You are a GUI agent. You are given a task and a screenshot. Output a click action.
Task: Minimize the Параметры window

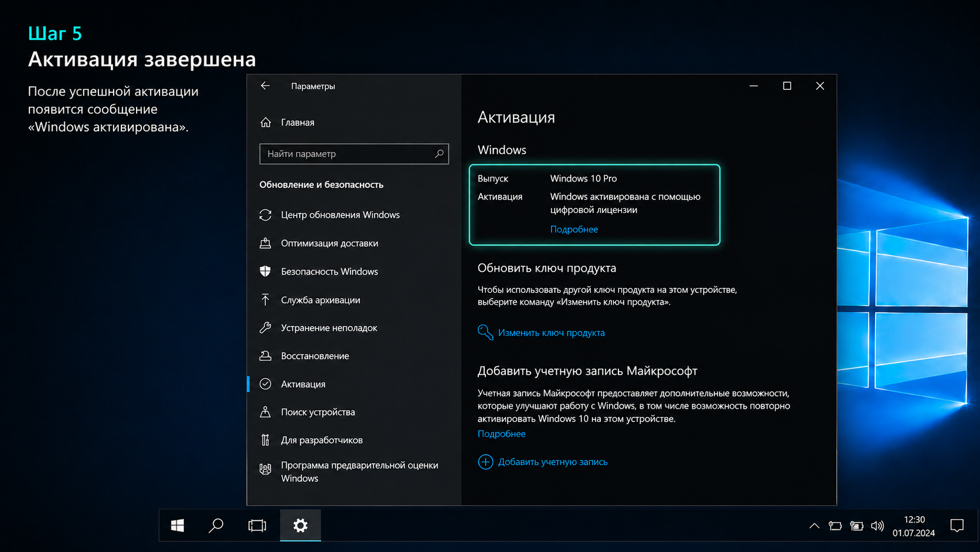tap(754, 86)
